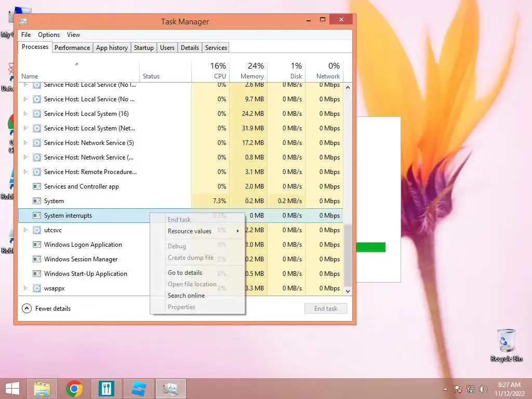532x399 pixels.
Task: Sort by the 0% Network column header
Action: (324, 71)
